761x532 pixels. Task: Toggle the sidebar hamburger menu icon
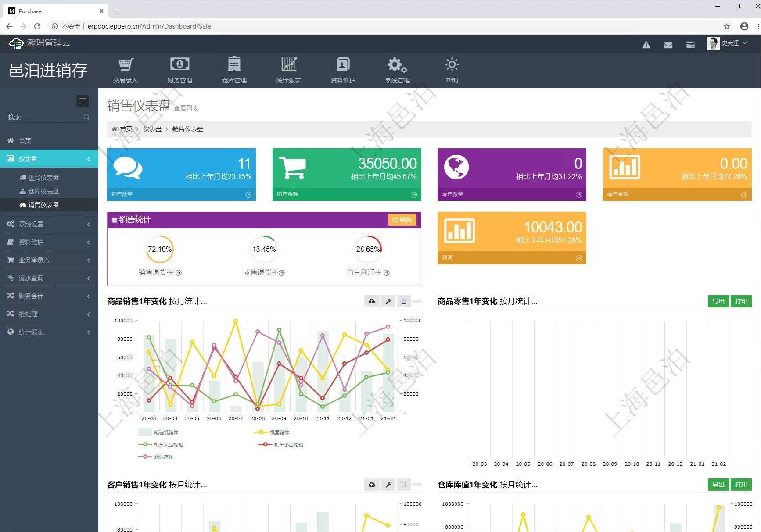83,101
